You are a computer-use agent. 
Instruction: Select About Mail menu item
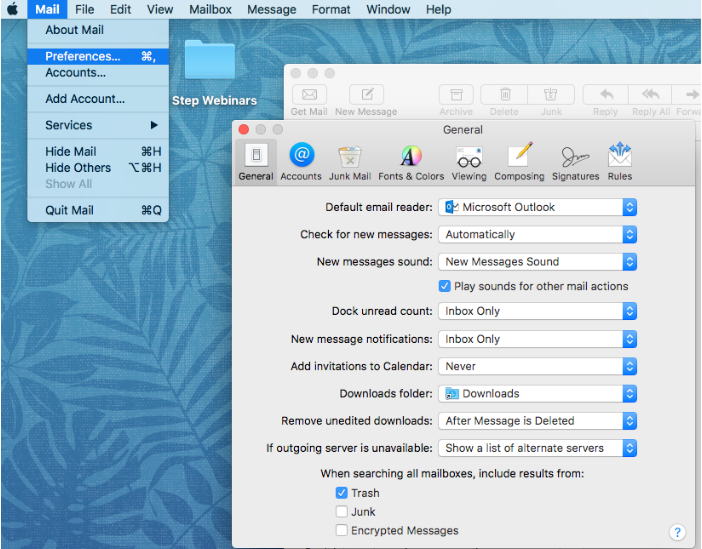click(98, 30)
